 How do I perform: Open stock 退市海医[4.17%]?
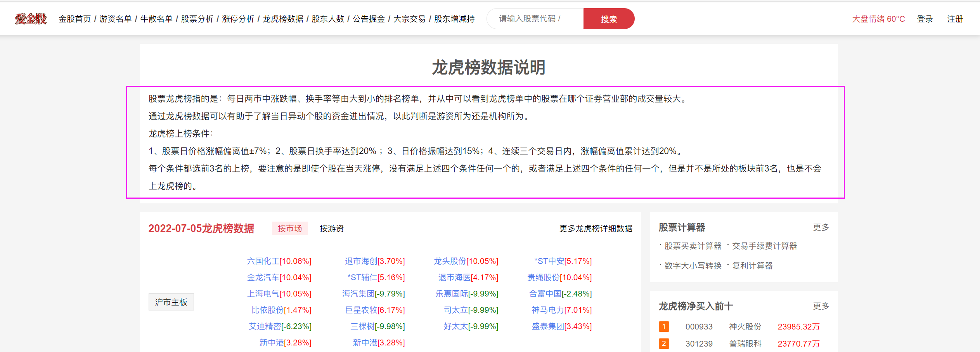pyautogui.click(x=468, y=277)
